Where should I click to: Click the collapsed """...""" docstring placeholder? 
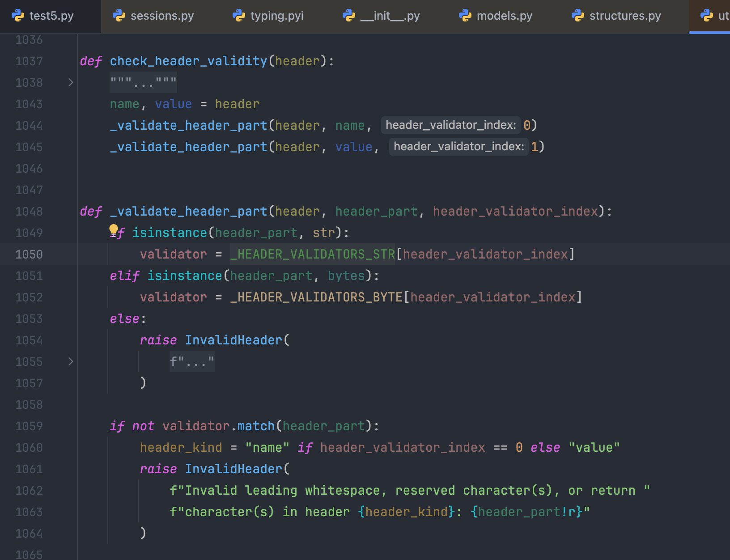point(143,82)
